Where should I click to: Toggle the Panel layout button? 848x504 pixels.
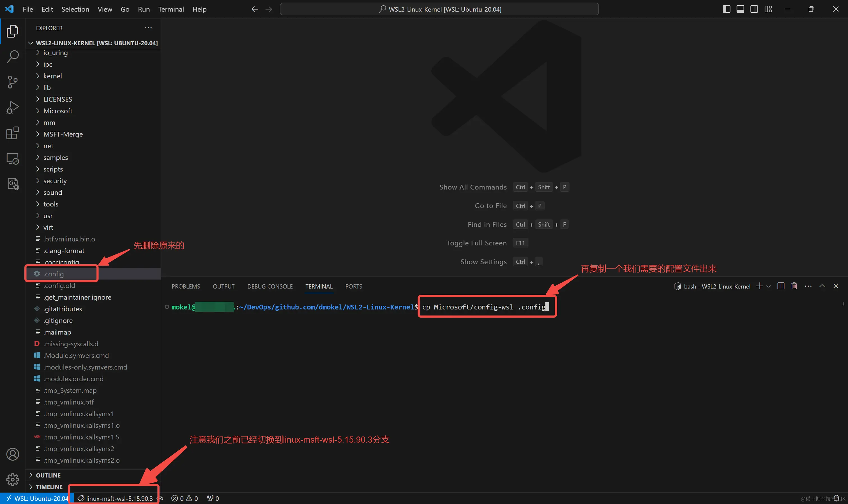click(x=740, y=9)
